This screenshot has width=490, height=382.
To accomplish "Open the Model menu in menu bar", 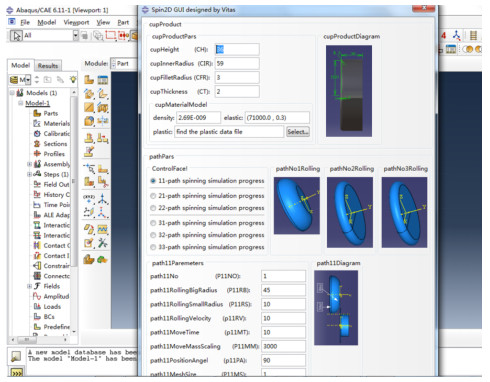I will (47, 22).
